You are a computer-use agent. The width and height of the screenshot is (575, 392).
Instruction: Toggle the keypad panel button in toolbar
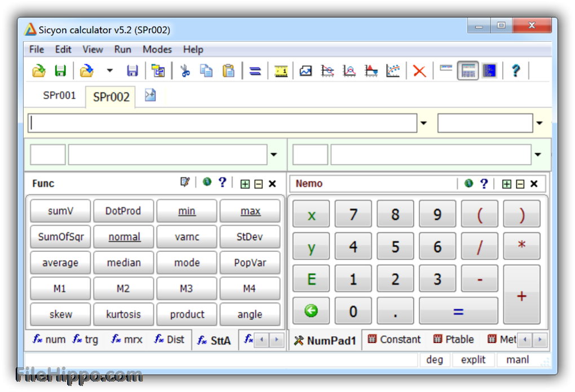point(467,71)
